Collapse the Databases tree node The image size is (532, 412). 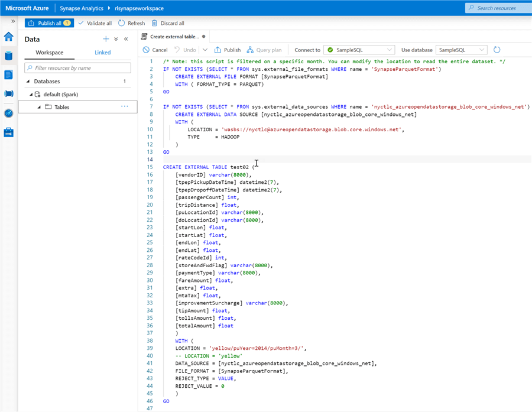click(x=28, y=82)
